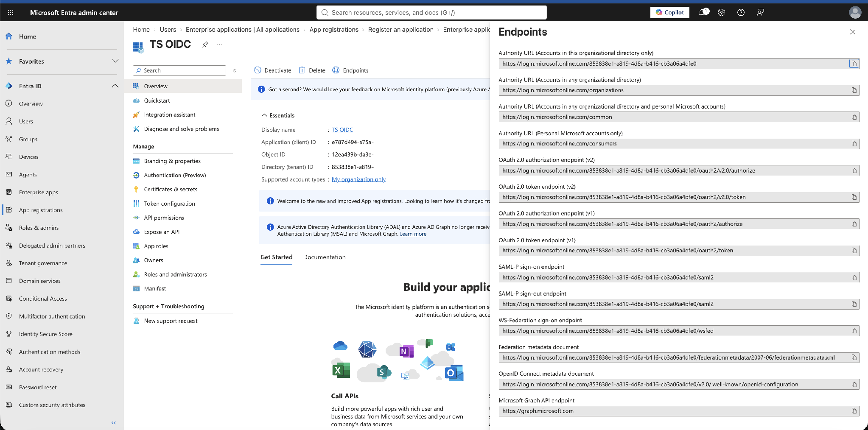Open Diagnose and solve problems

(182, 129)
